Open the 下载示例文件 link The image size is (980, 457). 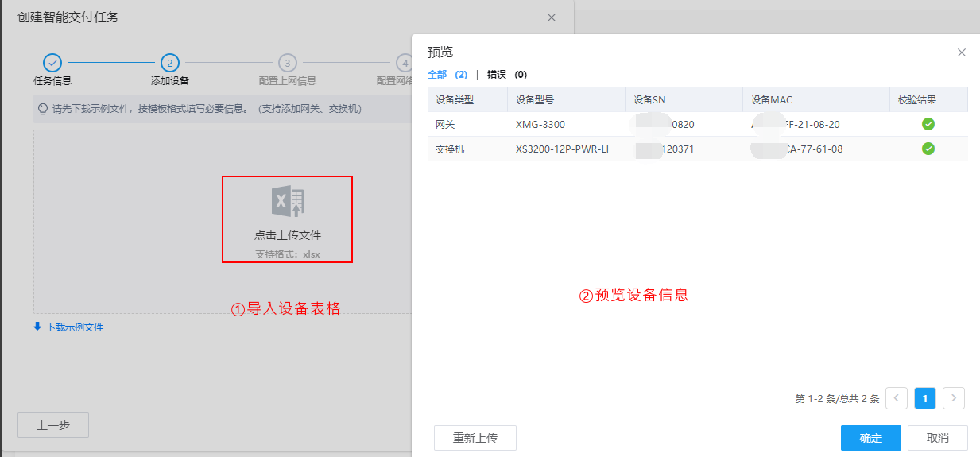pyautogui.click(x=75, y=327)
